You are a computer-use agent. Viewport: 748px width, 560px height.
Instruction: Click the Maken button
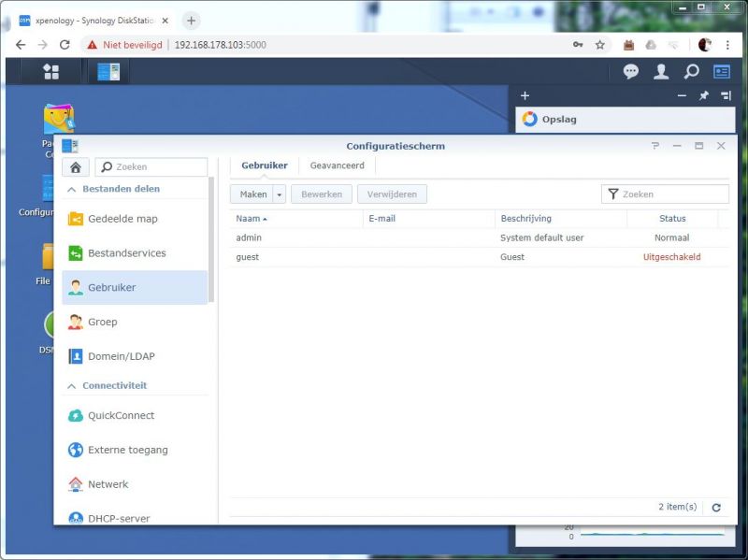(x=252, y=194)
